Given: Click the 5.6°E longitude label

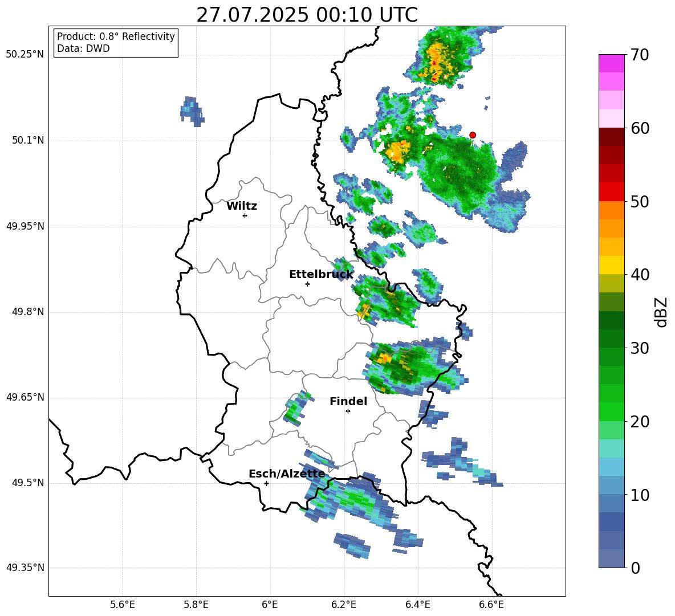Looking at the screenshot, I should pos(123,605).
